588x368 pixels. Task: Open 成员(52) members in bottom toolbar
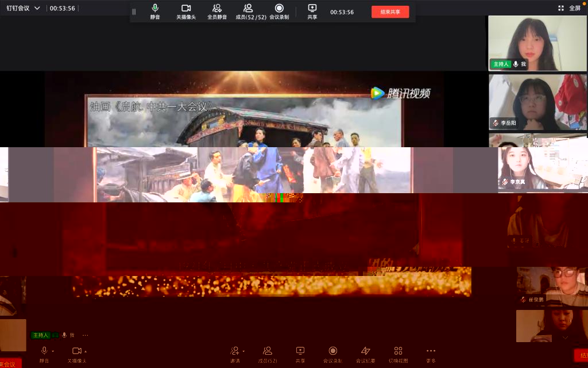268,354
